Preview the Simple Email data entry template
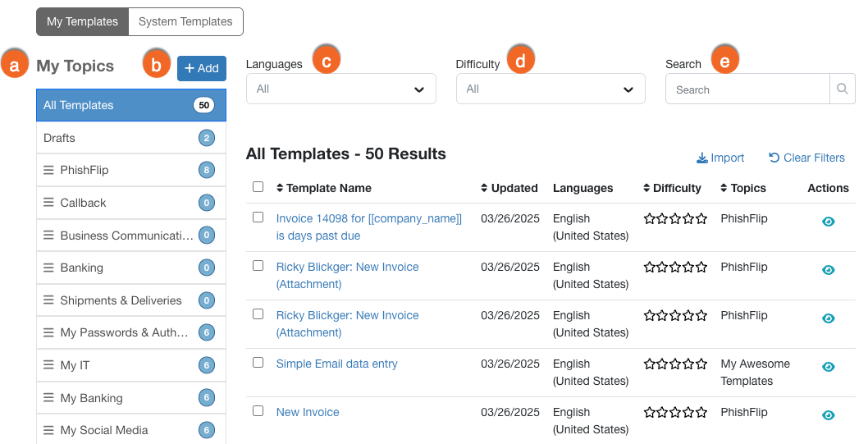This screenshot has width=868, height=444. pos(828,367)
